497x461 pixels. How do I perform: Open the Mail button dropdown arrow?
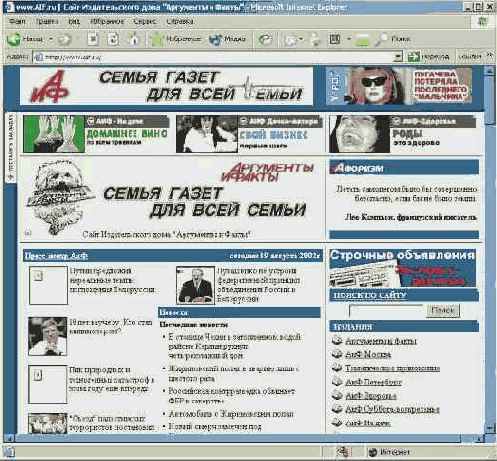pos(301,39)
